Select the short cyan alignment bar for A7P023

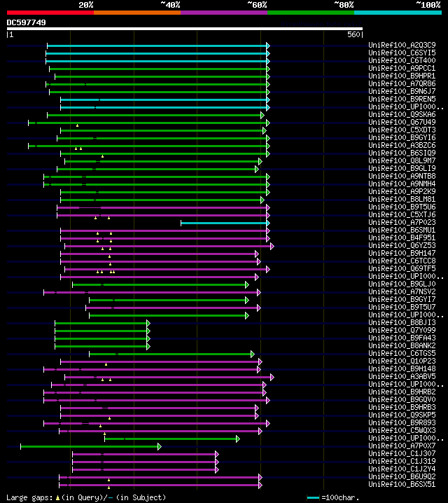pyautogui.click(x=224, y=223)
